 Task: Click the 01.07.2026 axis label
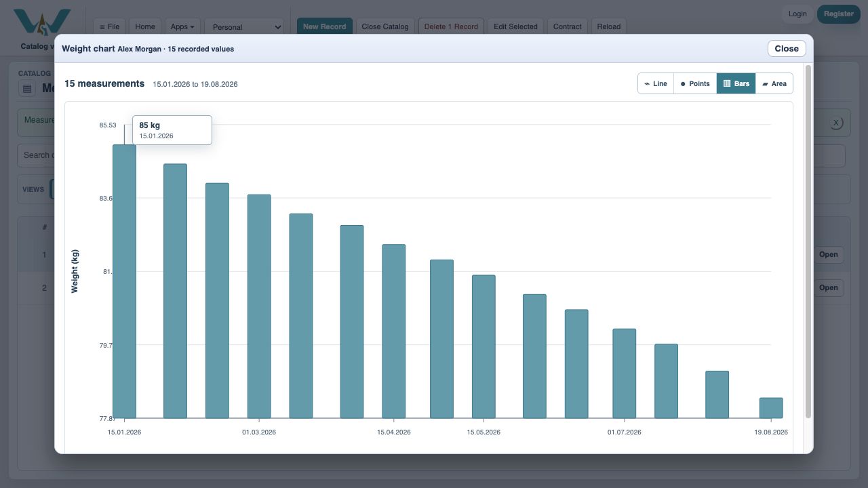click(625, 432)
